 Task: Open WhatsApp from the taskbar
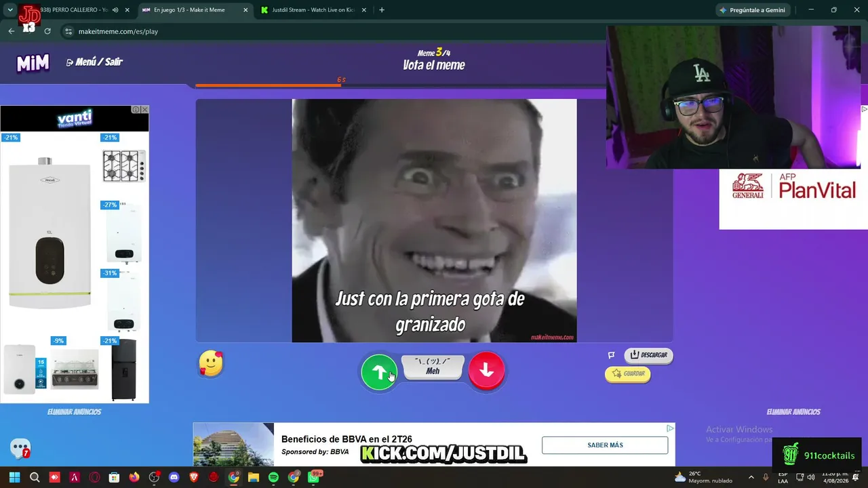[313, 477]
